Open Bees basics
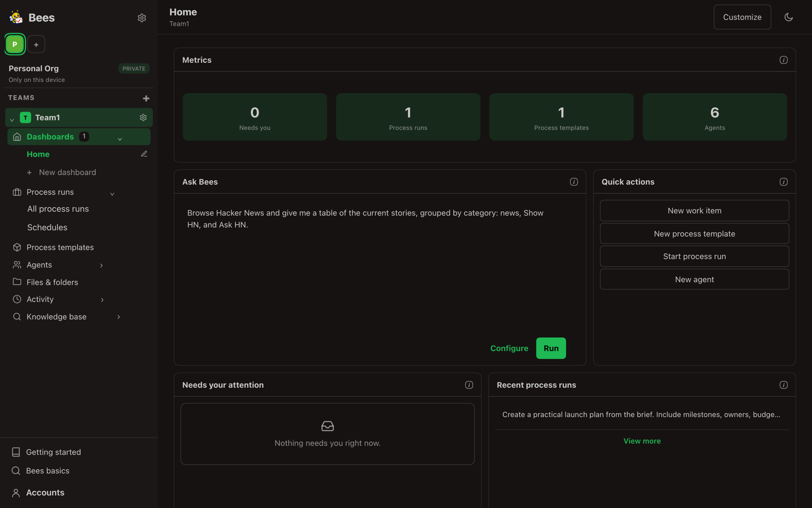The width and height of the screenshot is (812, 508). click(x=48, y=471)
